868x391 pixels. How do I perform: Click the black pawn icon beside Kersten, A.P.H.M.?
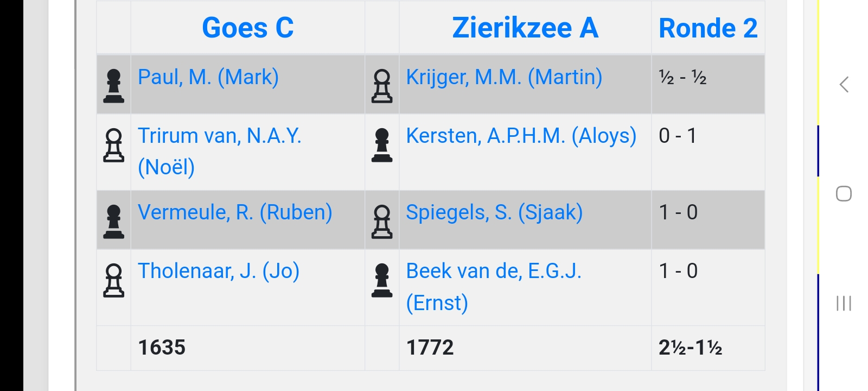coord(382,145)
